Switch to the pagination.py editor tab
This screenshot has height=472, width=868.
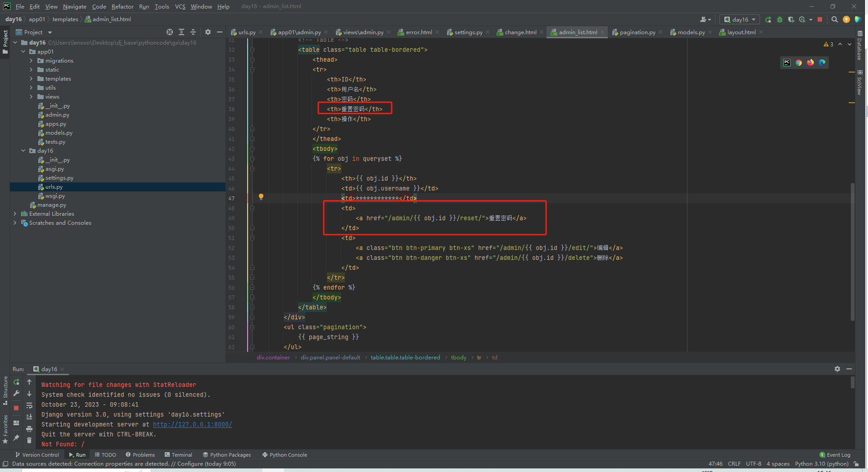point(637,32)
